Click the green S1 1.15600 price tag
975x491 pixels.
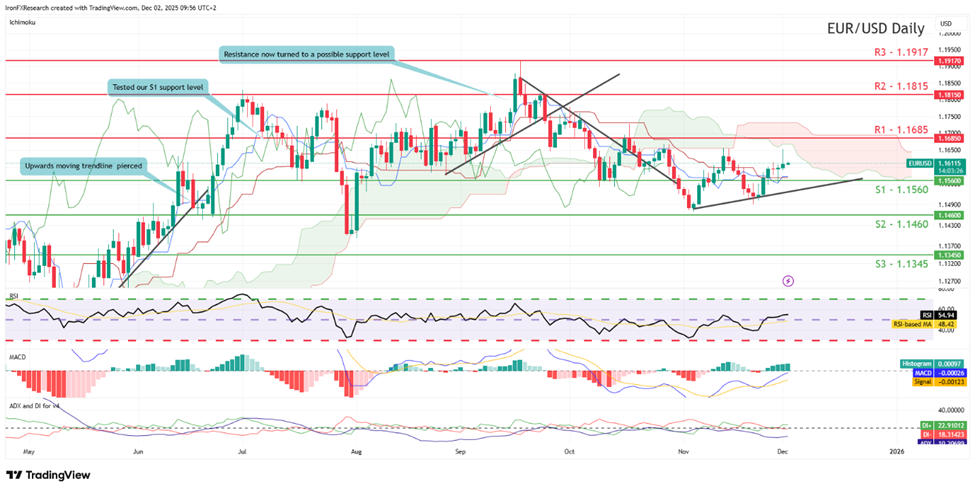point(947,181)
